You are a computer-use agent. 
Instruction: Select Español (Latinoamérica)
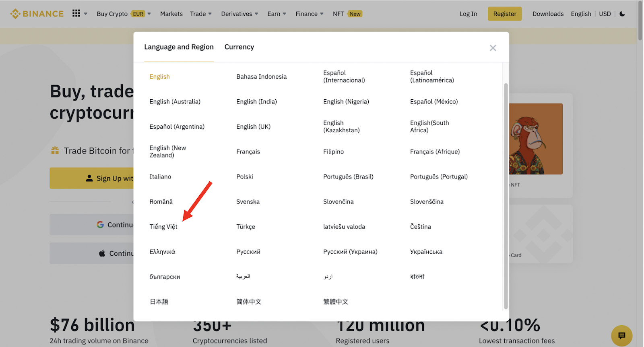tap(432, 76)
